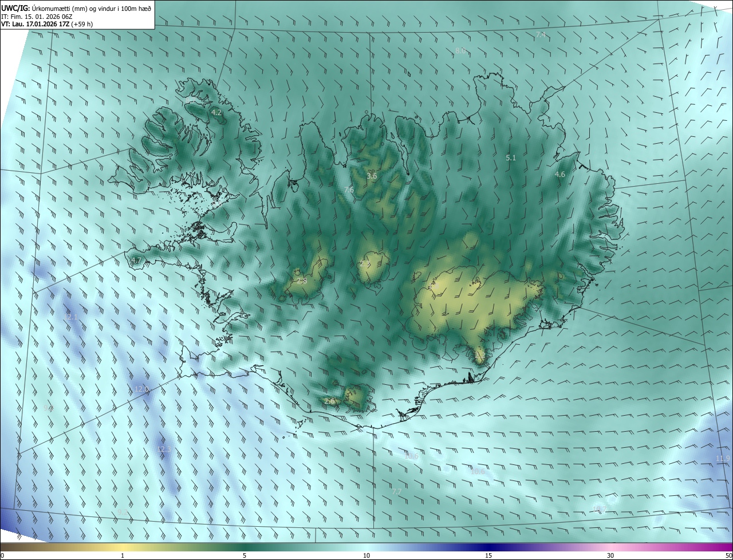The image size is (733, 560).
Task: Click the colour scale tick label 10
Action: [x=366, y=555]
